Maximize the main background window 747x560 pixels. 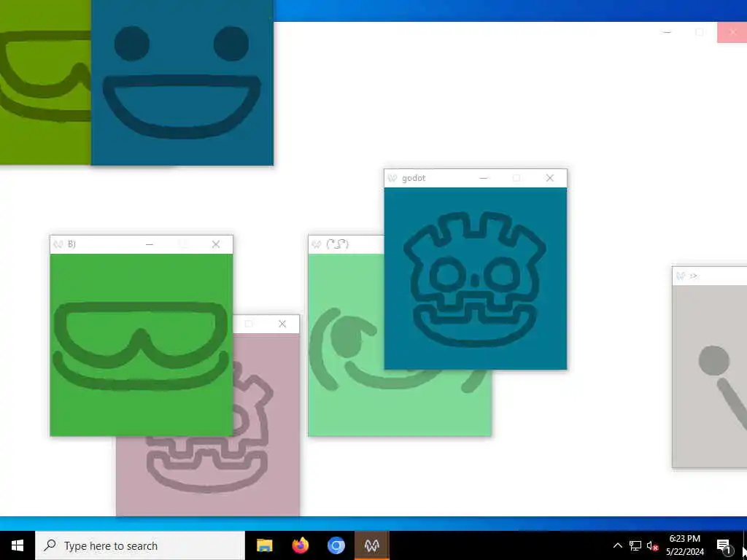point(700,32)
